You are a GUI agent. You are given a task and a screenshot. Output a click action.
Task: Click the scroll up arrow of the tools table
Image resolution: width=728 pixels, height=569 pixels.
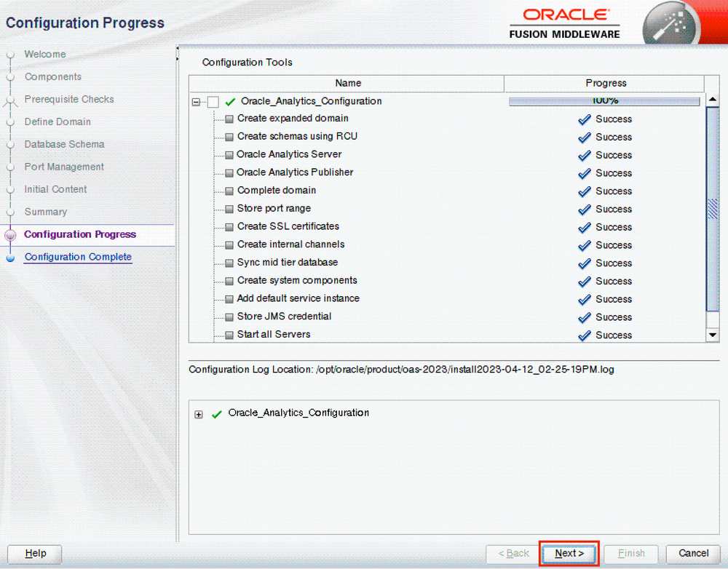coord(712,99)
